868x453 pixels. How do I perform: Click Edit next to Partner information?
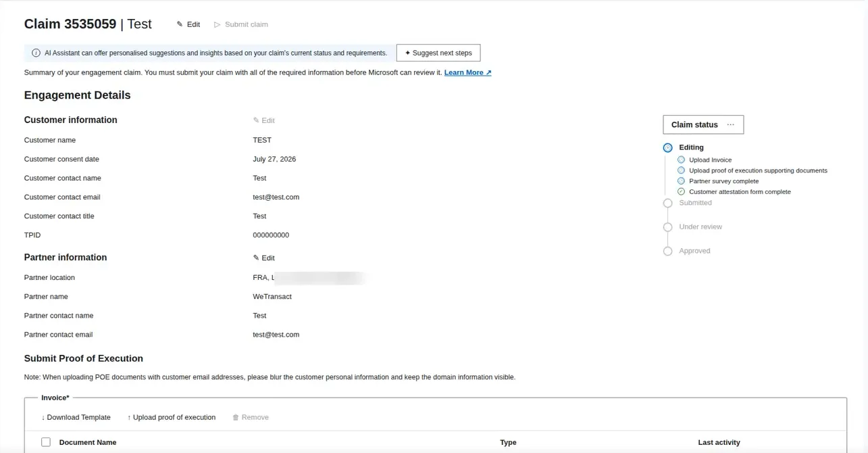click(x=264, y=258)
